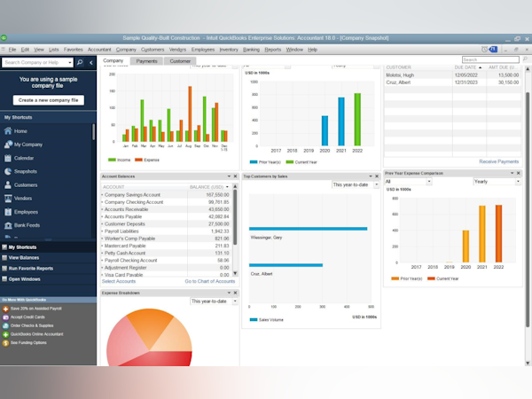The image size is (532, 399).
Task: Collapse the left sidebar arrow
Action: [91, 62]
